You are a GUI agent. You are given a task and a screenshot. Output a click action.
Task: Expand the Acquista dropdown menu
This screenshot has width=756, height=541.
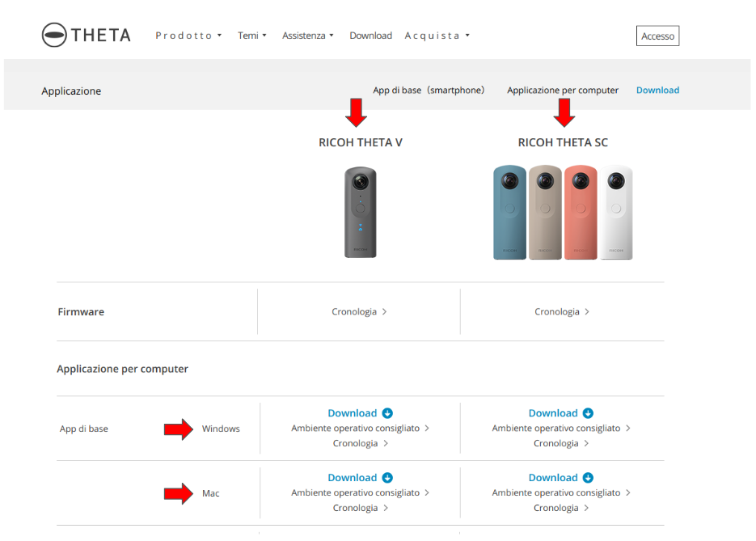coord(437,36)
